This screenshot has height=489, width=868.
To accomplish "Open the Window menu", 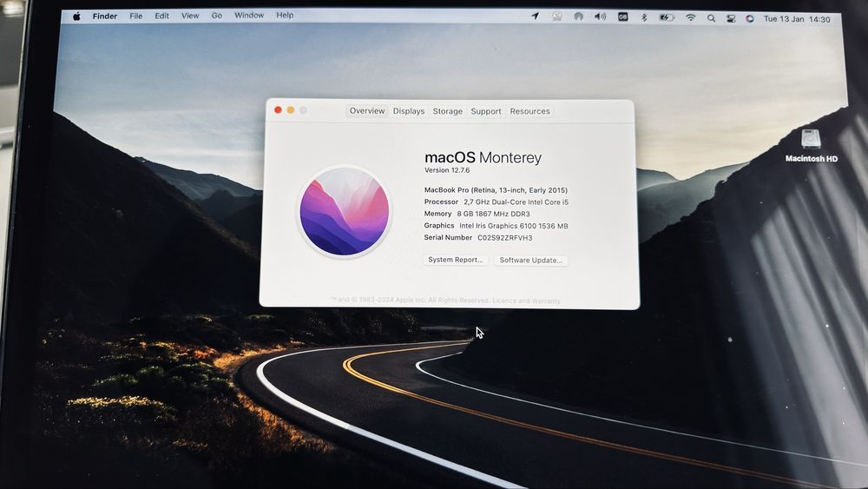I will tap(249, 15).
